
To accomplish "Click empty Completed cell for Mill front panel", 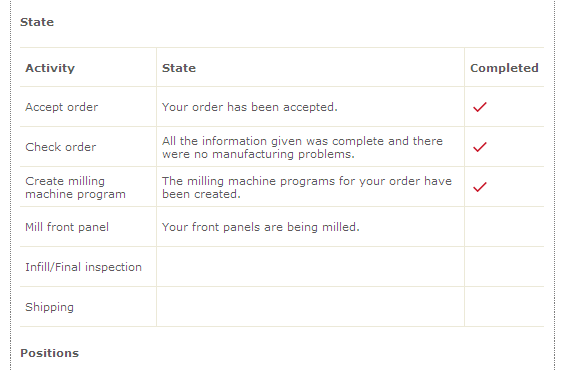I will point(504,227).
